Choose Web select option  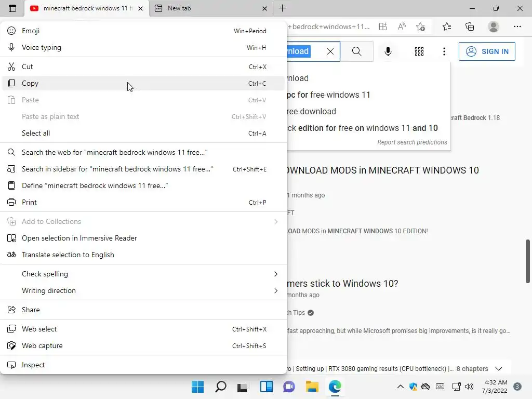(143, 329)
